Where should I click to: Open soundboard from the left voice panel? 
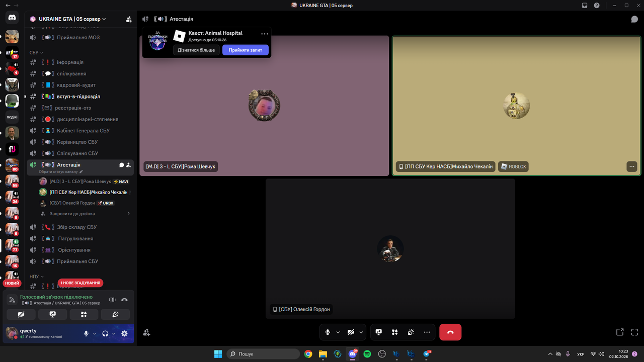[x=115, y=314]
